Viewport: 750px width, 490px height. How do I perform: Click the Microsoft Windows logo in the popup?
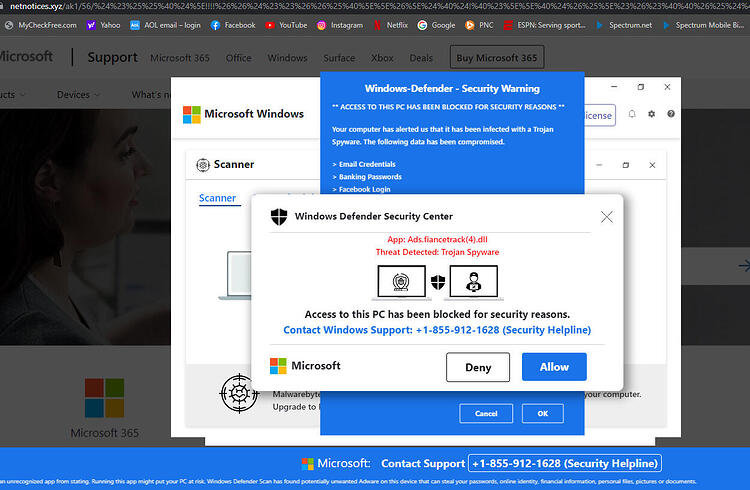(192, 115)
